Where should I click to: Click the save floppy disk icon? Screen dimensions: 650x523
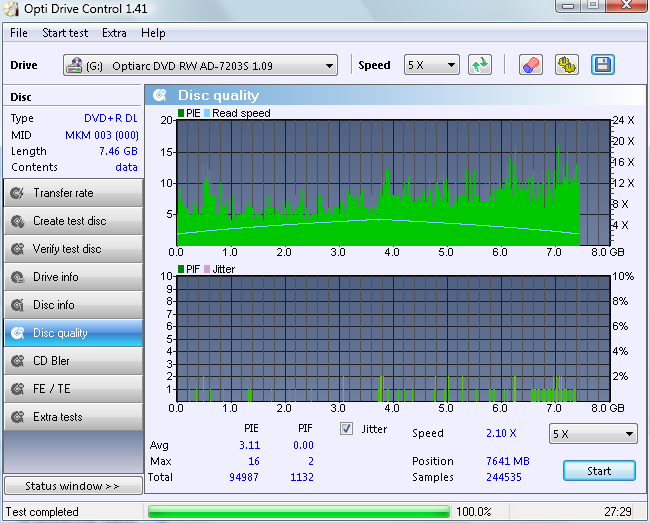pyautogui.click(x=603, y=65)
